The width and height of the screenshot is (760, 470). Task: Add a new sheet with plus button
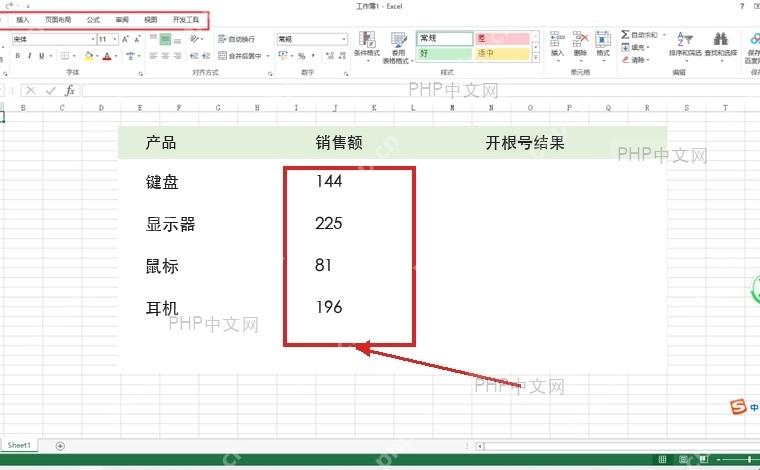coord(60,446)
